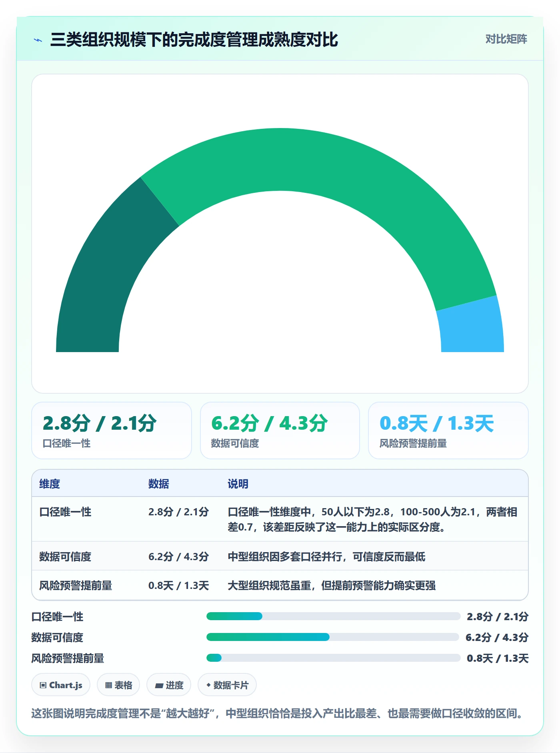Click the card title 三类组织规模下的完成度管理成熟度对比
Viewport: 560px width, 753px height.
pos(194,40)
